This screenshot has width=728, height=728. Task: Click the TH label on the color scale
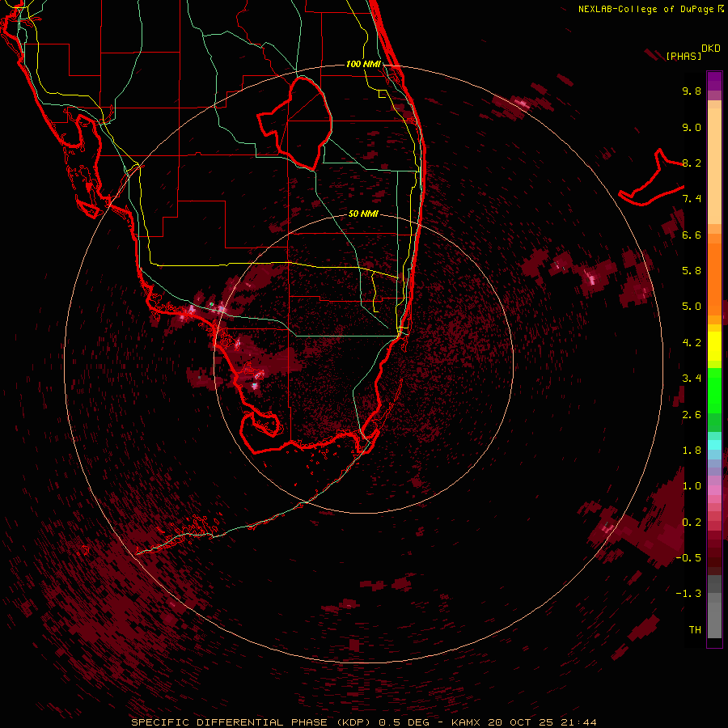point(695,630)
